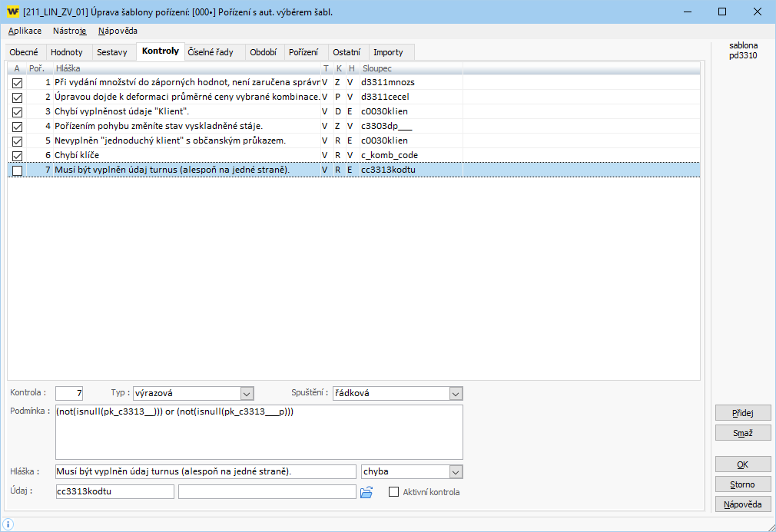Click into the Podmínka expression field
The height and width of the screenshot is (532, 776).
[258, 431]
